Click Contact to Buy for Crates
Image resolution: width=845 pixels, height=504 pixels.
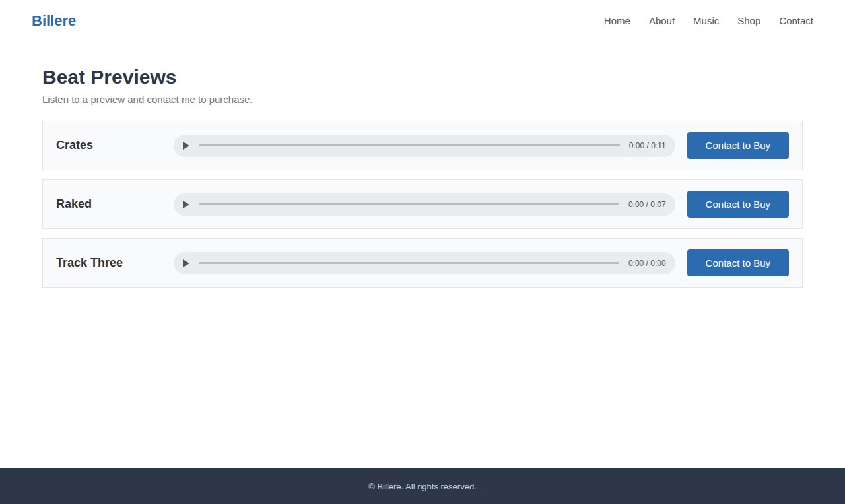(738, 146)
